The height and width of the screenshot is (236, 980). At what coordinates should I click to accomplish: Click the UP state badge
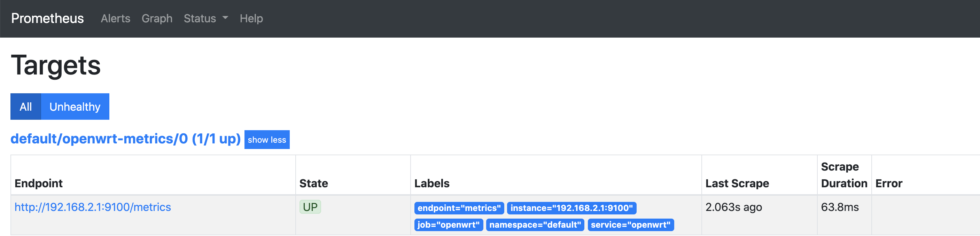click(x=310, y=207)
